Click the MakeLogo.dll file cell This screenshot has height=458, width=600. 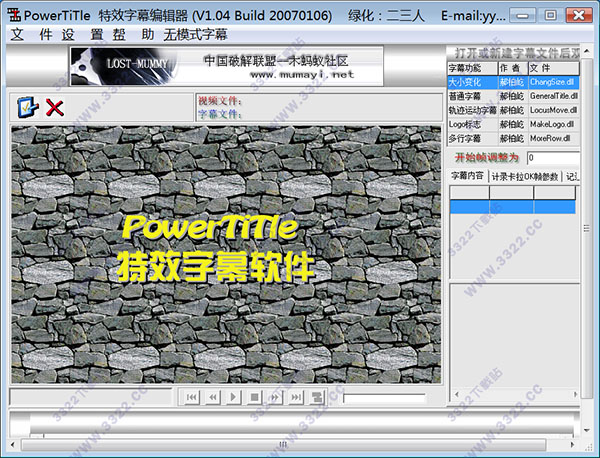553,124
